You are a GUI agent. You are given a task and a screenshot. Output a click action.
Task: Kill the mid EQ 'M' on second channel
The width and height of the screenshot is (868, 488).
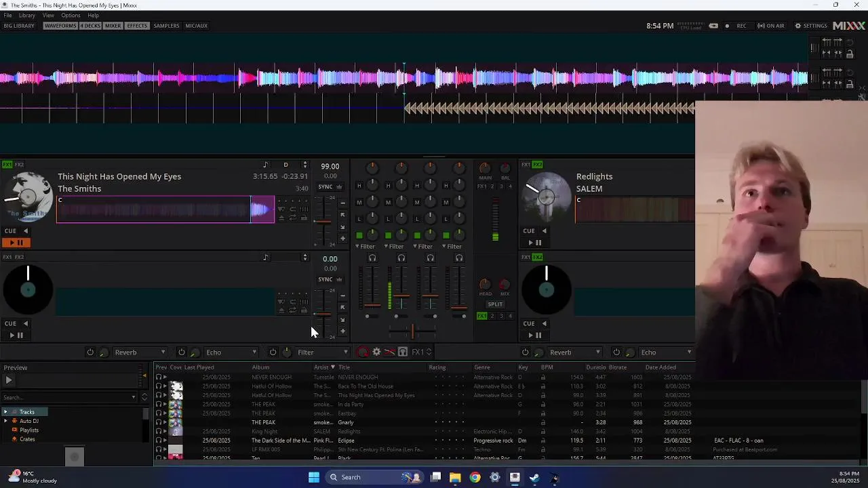click(x=388, y=202)
